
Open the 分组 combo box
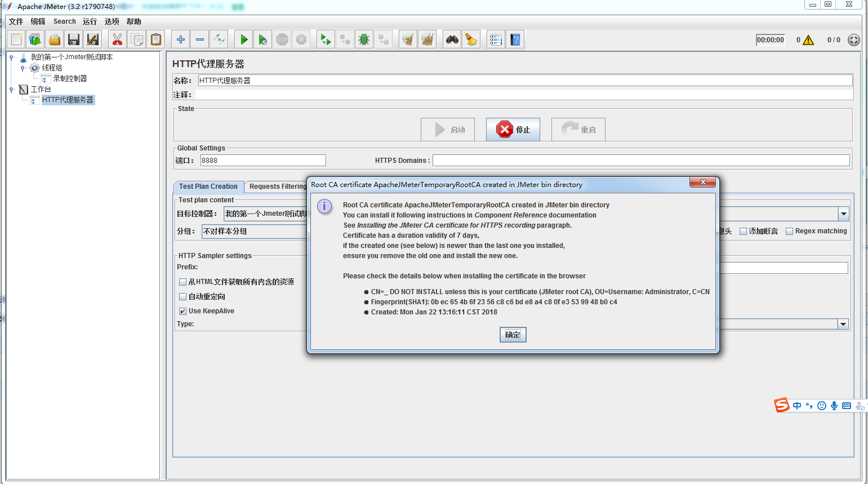pyautogui.click(x=255, y=232)
